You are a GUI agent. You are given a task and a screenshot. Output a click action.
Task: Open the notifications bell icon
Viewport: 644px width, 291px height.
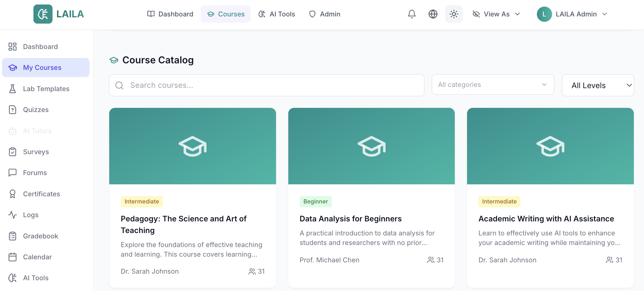point(412,14)
